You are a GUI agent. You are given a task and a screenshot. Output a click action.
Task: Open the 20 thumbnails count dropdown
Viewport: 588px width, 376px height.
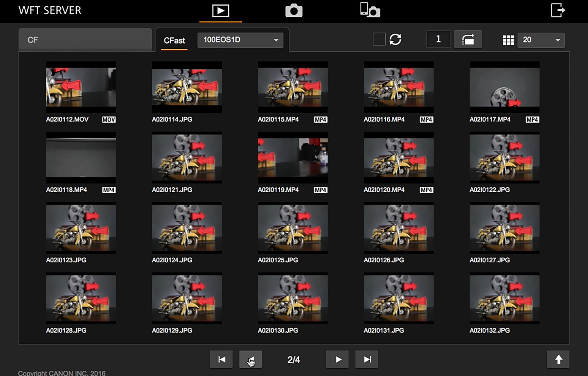(541, 40)
